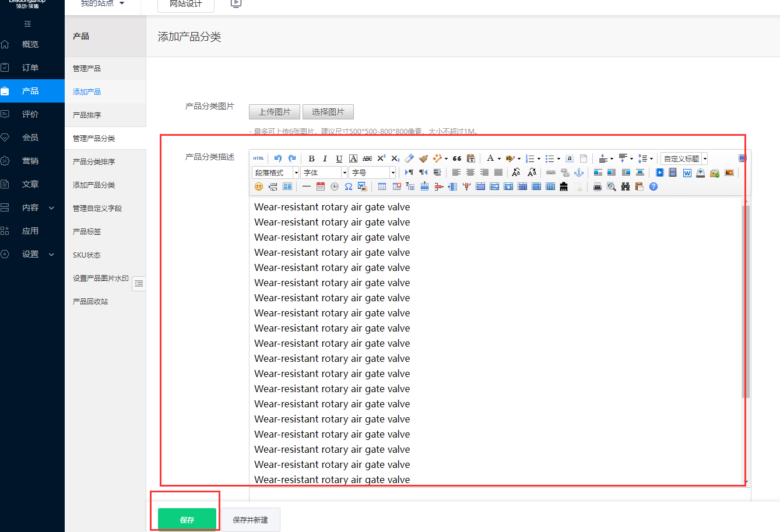Insert a hyperlink with the chain icon
Screen dimensions: 780x532
(550, 172)
